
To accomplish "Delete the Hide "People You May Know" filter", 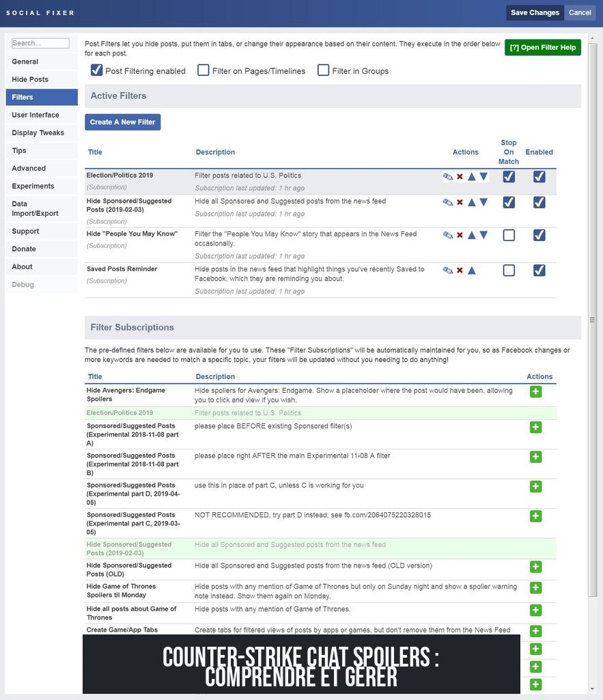I will pyautogui.click(x=460, y=235).
